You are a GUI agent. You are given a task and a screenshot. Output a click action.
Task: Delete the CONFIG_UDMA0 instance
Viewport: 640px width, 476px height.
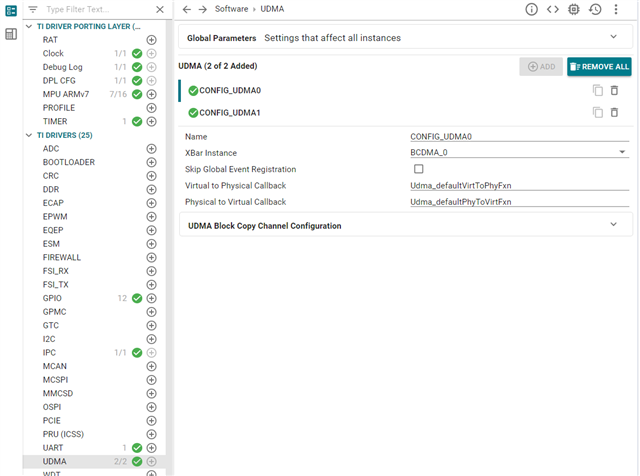pos(614,90)
